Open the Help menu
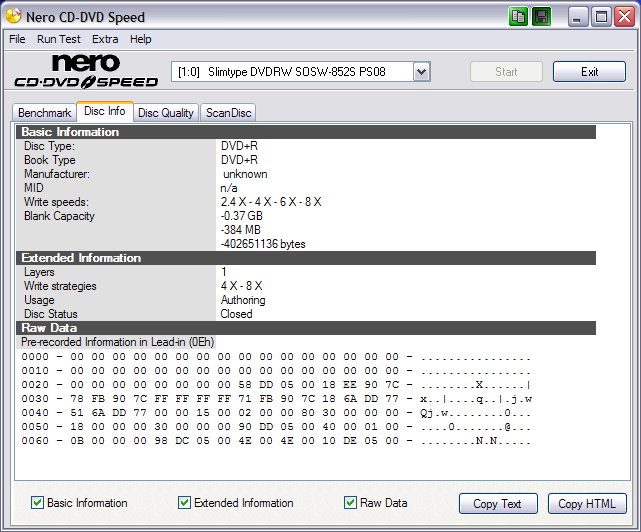The image size is (641, 532). tap(141, 39)
